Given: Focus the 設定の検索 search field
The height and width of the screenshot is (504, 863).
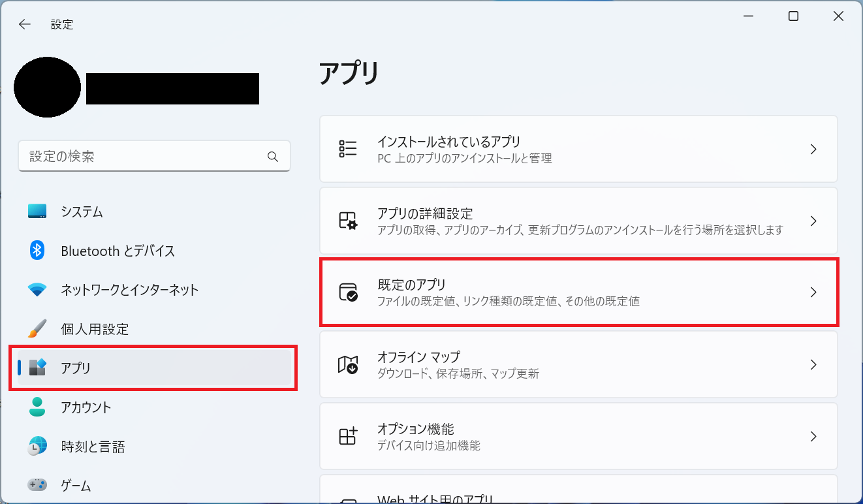Looking at the screenshot, I should [154, 157].
